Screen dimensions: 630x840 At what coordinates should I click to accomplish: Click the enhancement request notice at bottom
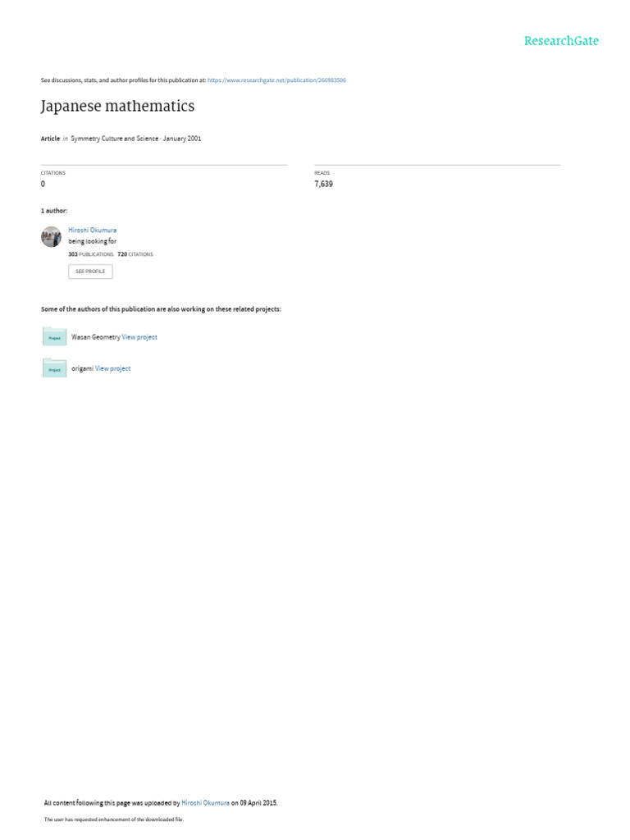113,819
